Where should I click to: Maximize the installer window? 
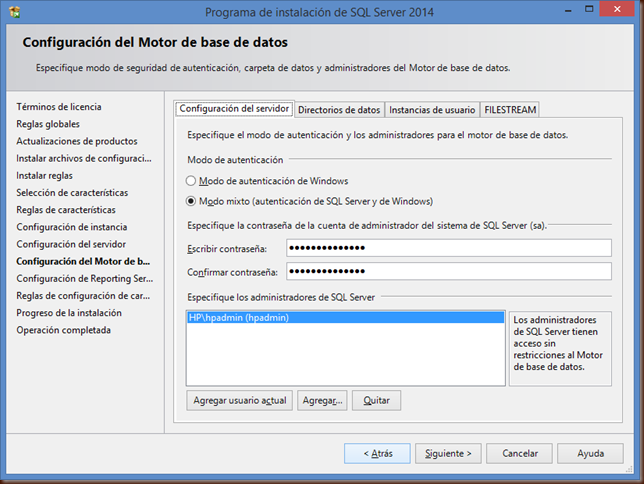(x=589, y=9)
